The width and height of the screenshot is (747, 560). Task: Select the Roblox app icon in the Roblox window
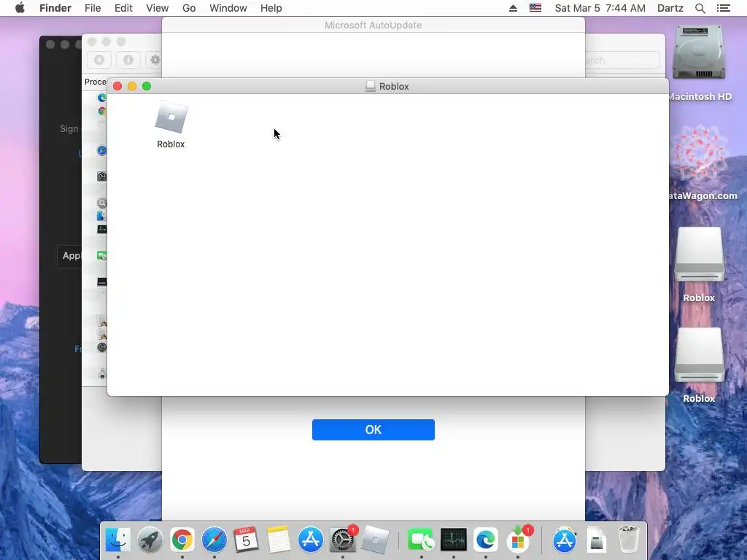tap(171, 117)
